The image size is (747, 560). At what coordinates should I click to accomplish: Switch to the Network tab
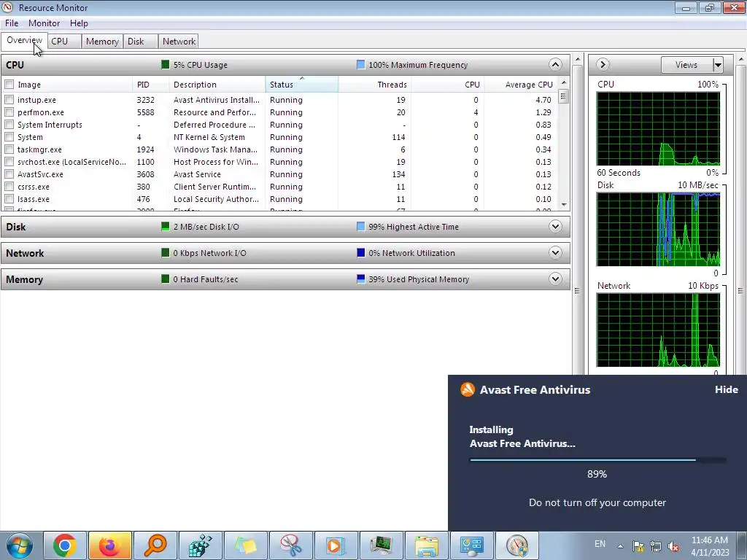179,42
